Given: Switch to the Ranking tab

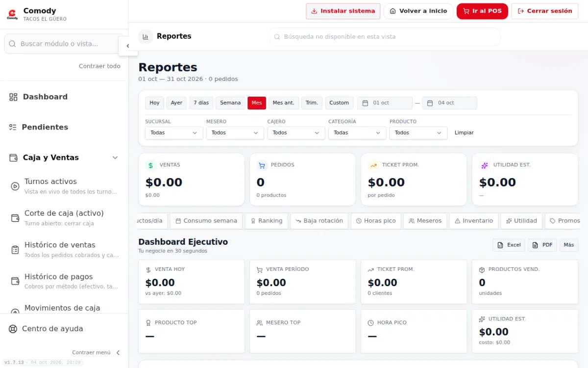Looking at the screenshot, I should (266, 221).
